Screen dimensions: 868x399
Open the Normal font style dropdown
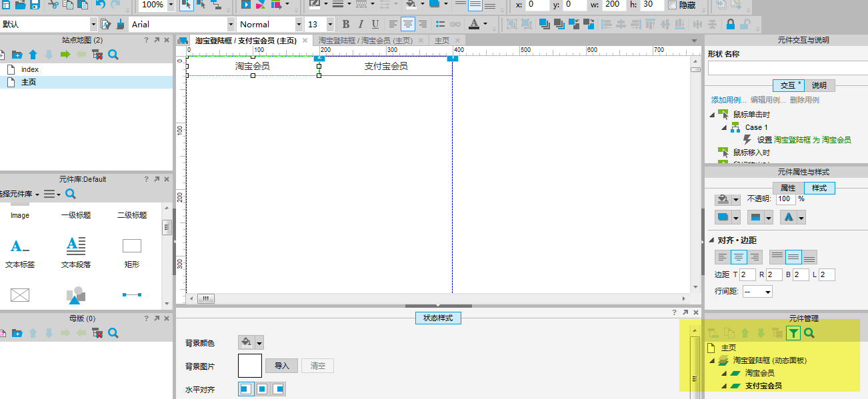pos(298,24)
